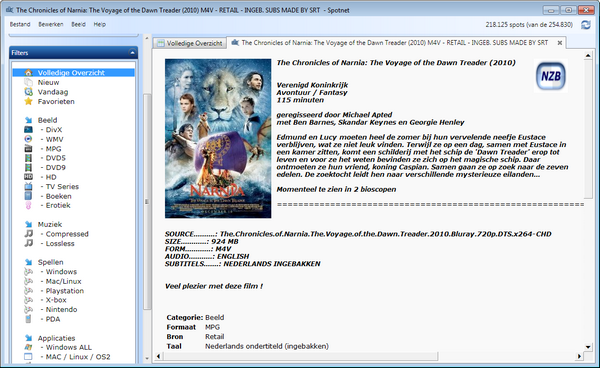Click the sidebar scrollbar down arrow
This screenshot has width=600, height=368.
click(147, 359)
